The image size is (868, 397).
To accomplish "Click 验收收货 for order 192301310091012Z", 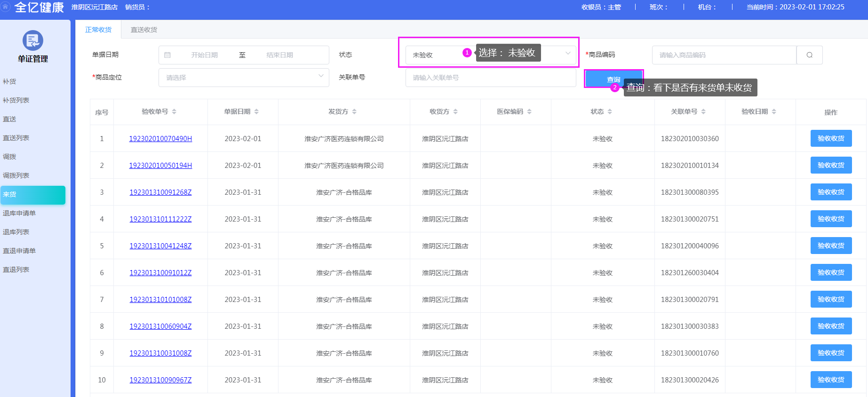I will 831,272.
